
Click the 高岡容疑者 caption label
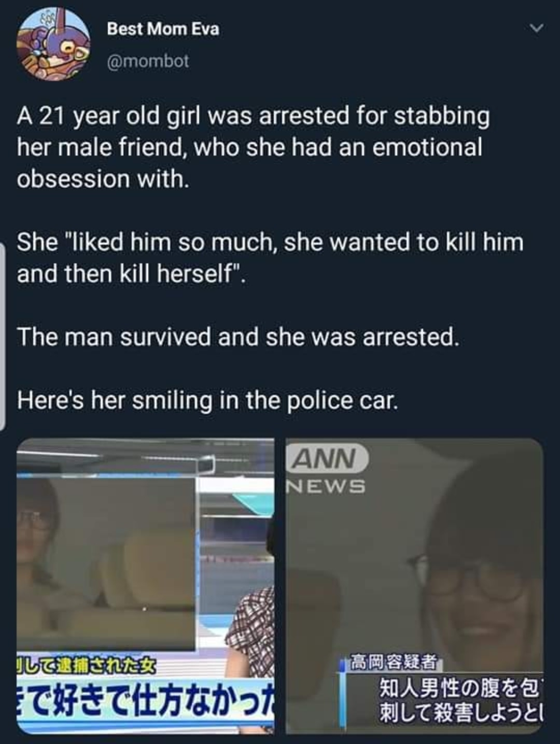tap(394, 662)
